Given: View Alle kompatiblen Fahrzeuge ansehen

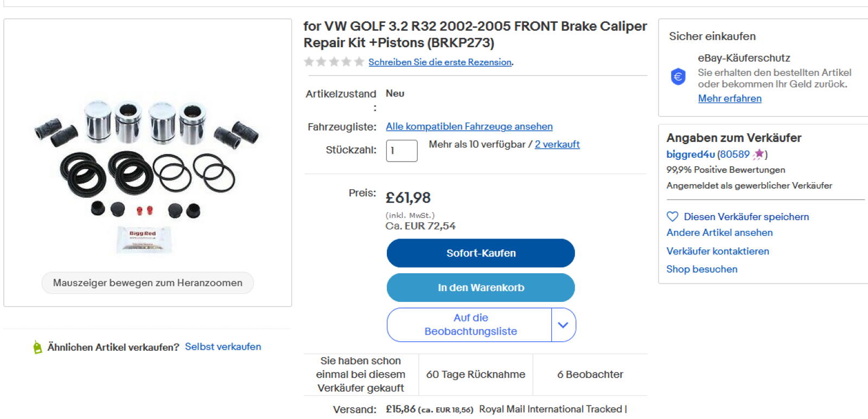Looking at the screenshot, I should 469,127.
